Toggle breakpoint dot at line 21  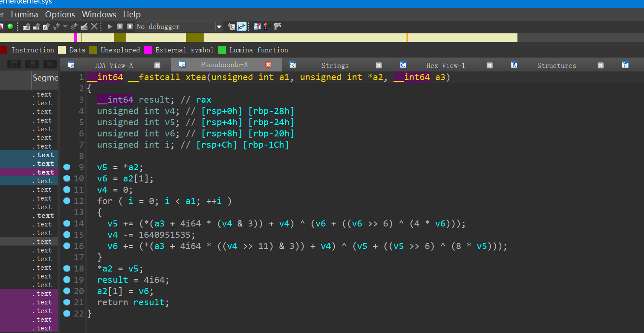coord(67,302)
